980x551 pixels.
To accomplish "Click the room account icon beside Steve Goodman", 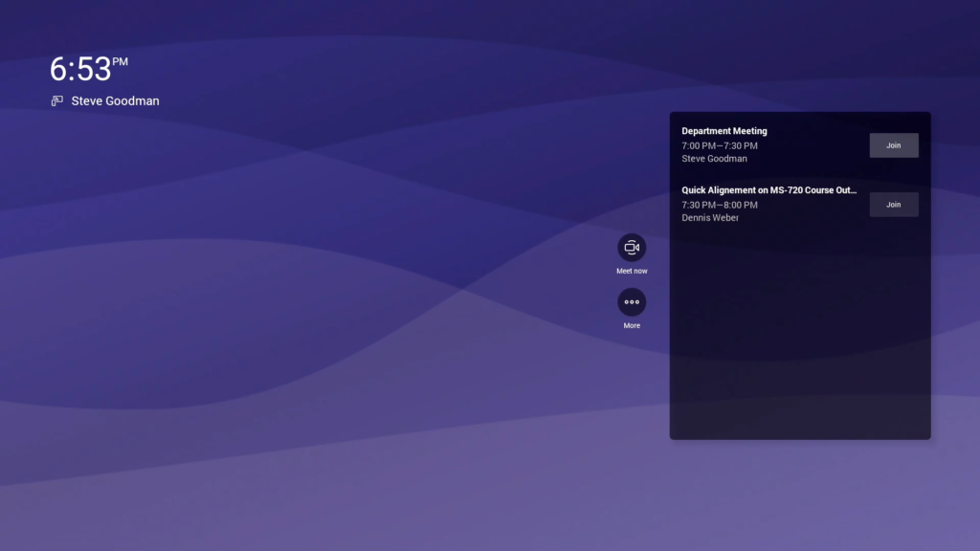I will click(x=56, y=100).
